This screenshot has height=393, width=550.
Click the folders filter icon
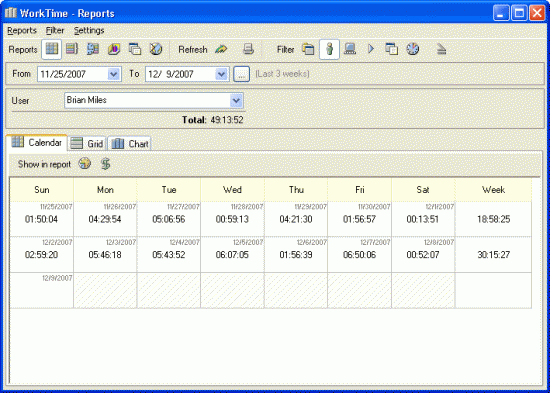[x=308, y=49]
